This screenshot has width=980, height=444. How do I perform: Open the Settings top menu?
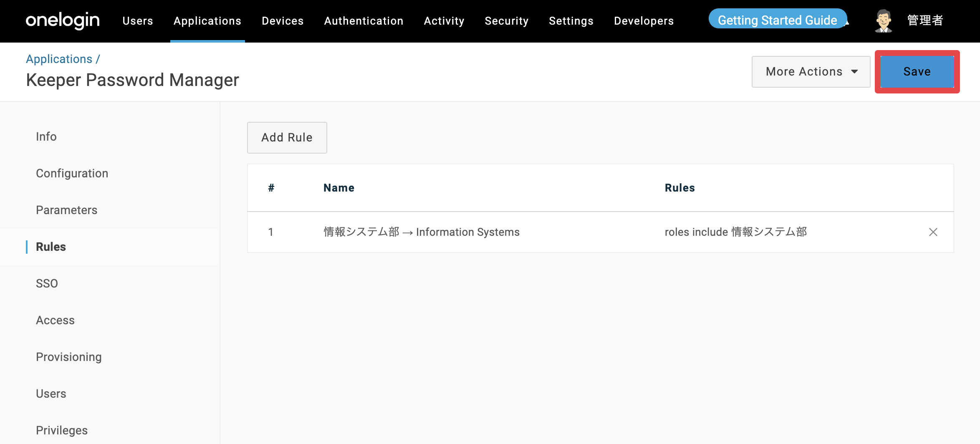click(571, 21)
